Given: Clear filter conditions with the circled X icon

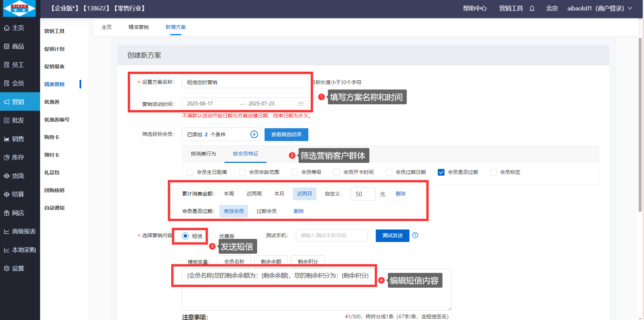Looking at the screenshot, I should coord(254,135).
